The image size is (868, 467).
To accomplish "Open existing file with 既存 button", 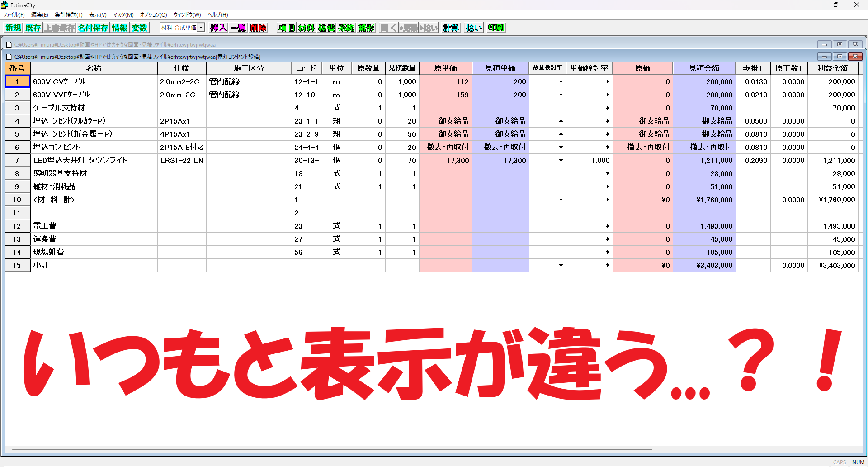I will click(x=33, y=28).
